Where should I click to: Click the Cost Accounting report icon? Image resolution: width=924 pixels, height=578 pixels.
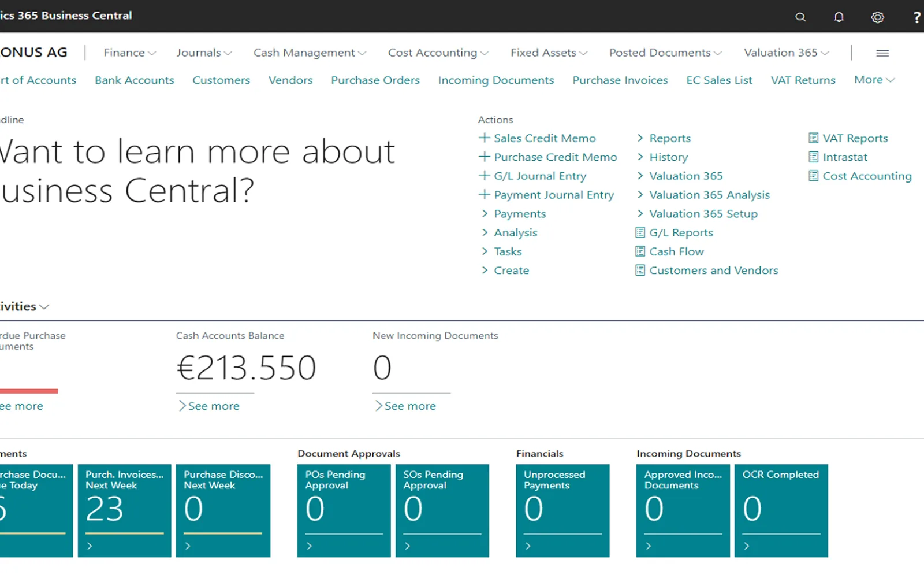[x=813, y=176]
